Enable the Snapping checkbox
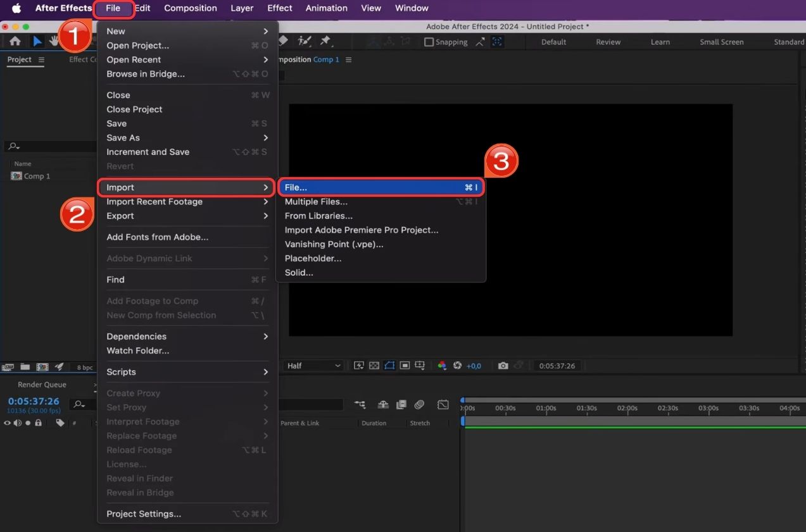 point(429,42)
